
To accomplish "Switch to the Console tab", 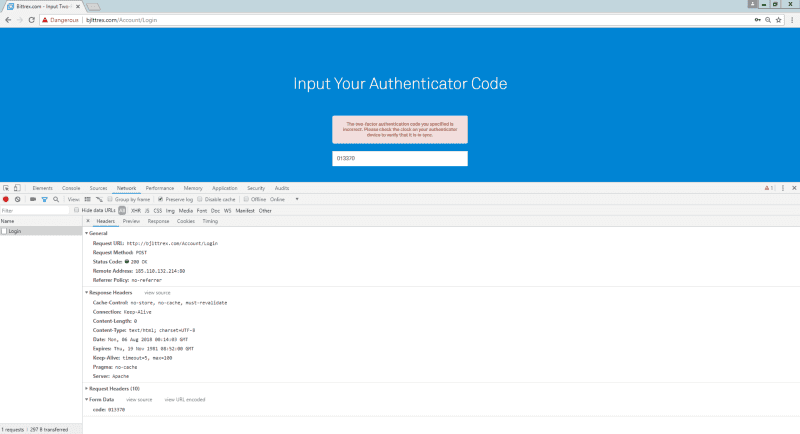I will coord(71,188).
